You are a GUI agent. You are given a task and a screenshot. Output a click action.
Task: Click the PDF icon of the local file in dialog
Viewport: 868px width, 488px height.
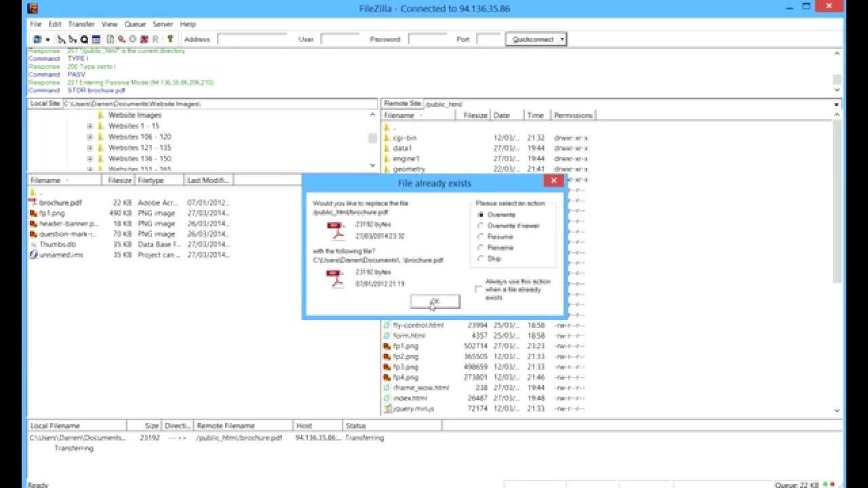(x=337, y=279)
